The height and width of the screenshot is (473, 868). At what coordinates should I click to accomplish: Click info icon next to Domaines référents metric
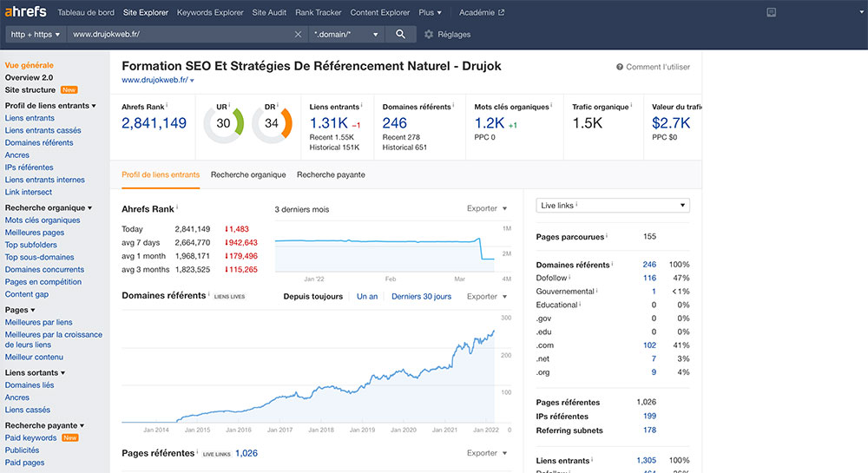(453, 105)
